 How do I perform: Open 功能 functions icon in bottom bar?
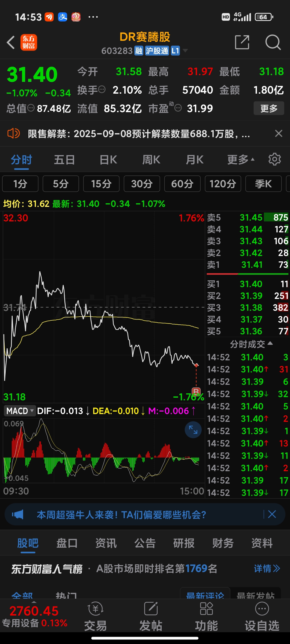[206, 616]
